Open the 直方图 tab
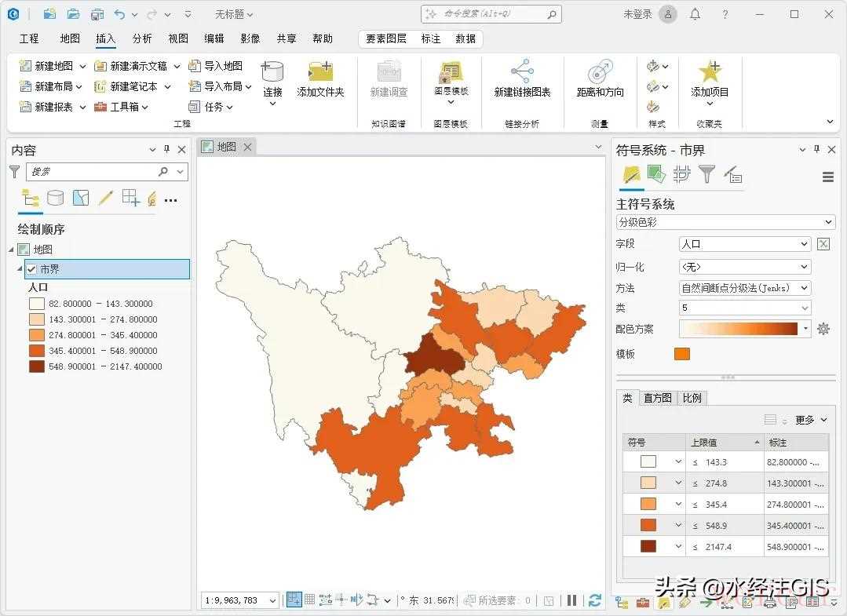The image size is (847, 616). point(656,398)
